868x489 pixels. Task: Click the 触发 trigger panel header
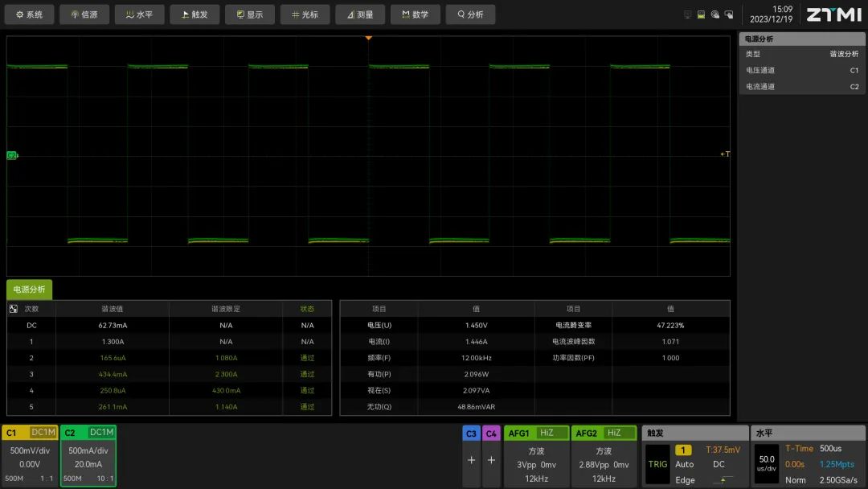694,433
